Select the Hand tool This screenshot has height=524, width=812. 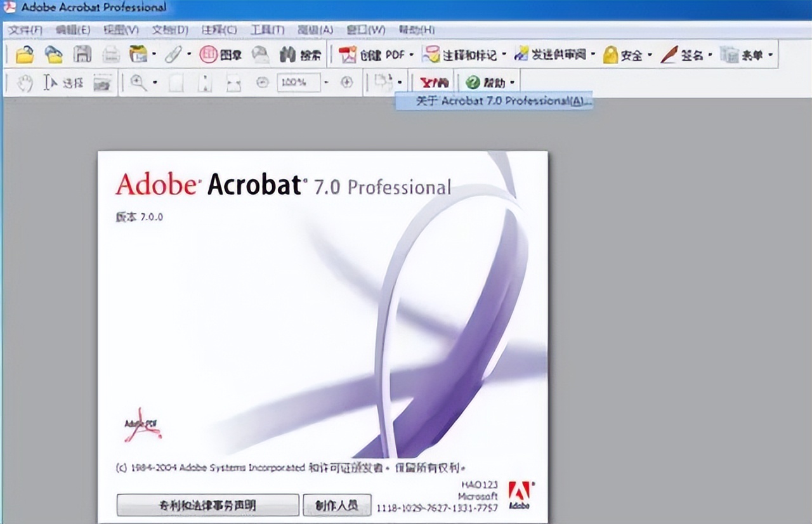tap(25, 82)
